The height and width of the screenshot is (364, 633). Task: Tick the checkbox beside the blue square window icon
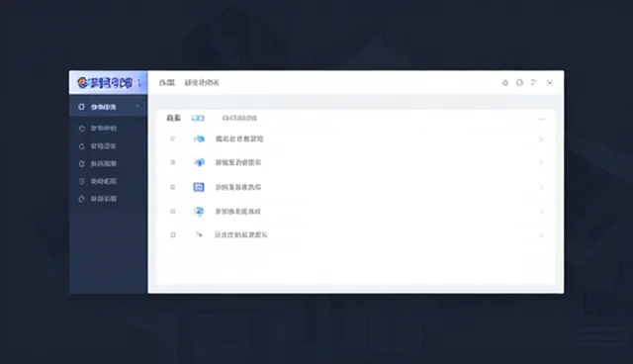click(x=173, y=187)
